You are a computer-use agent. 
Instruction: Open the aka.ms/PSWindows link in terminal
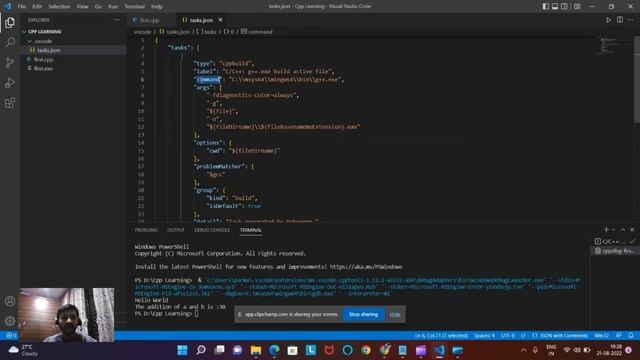(366, 267)
